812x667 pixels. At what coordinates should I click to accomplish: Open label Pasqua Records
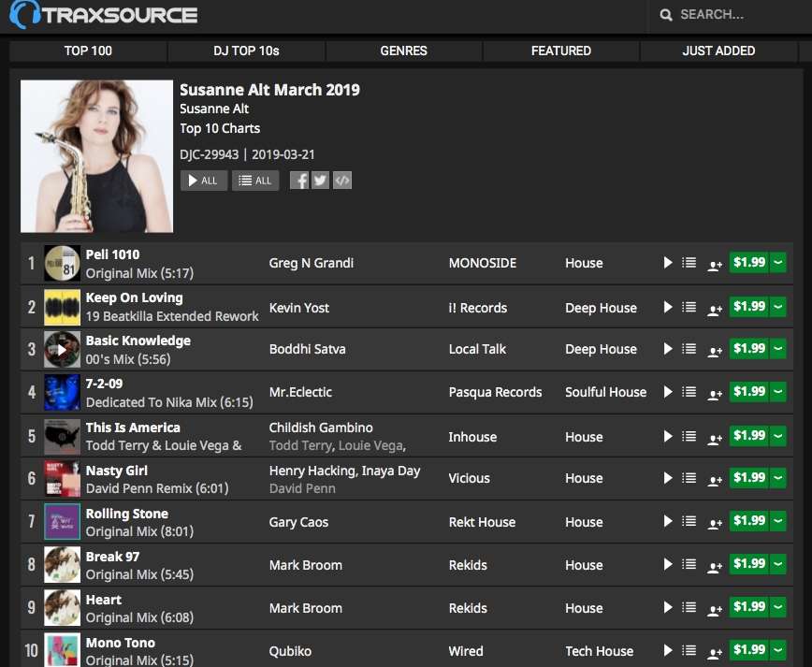(x=495, y=392)
